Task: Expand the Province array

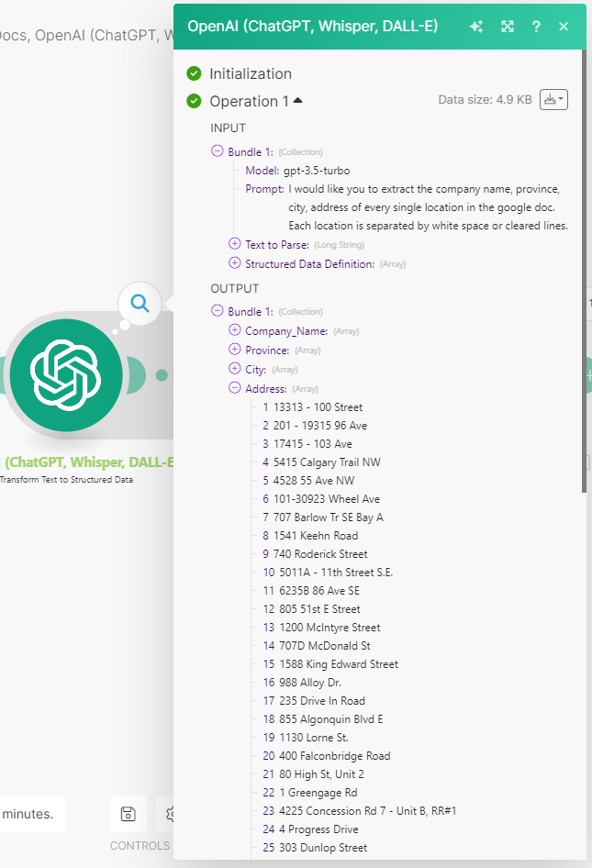Action: pos(235,350)
